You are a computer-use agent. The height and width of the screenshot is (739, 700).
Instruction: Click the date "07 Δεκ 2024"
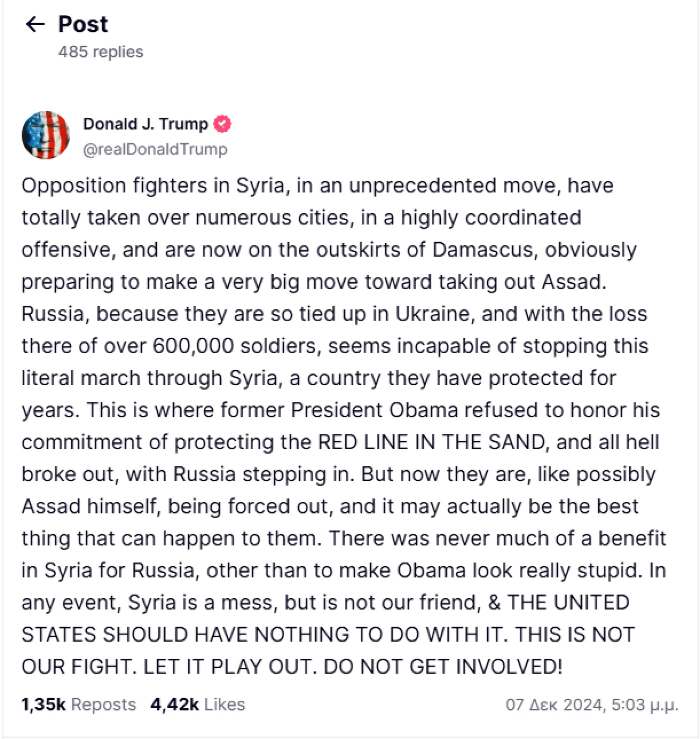[554, 704]
